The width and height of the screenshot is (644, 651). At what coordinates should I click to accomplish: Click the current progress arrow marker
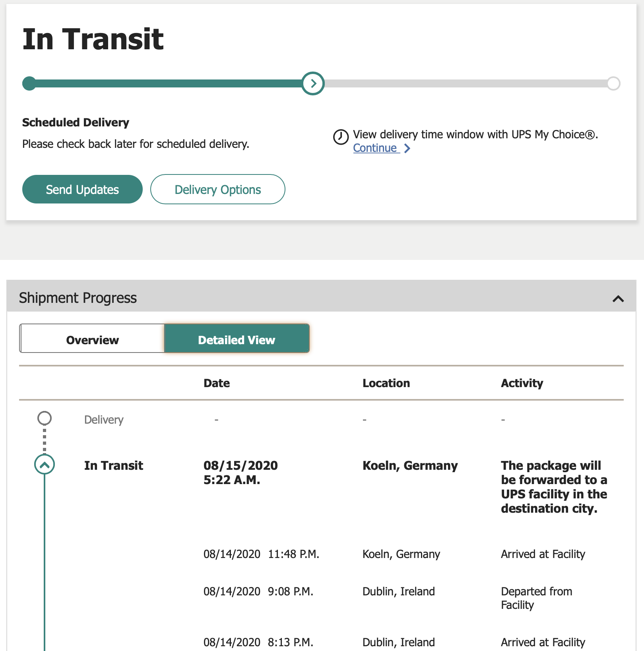[x=313, y=83]
